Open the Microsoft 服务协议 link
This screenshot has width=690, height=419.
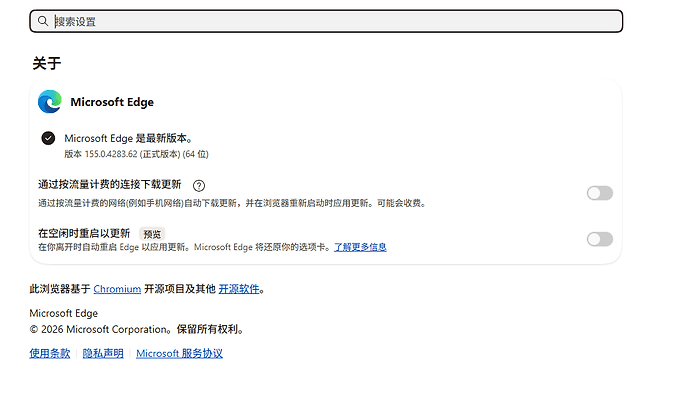click(180, 353)
